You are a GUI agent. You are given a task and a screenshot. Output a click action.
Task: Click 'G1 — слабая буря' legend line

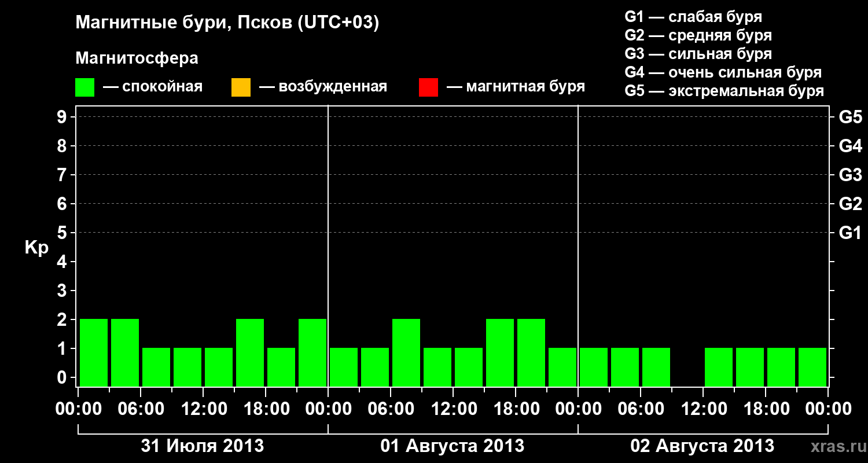tap(693, 17)
